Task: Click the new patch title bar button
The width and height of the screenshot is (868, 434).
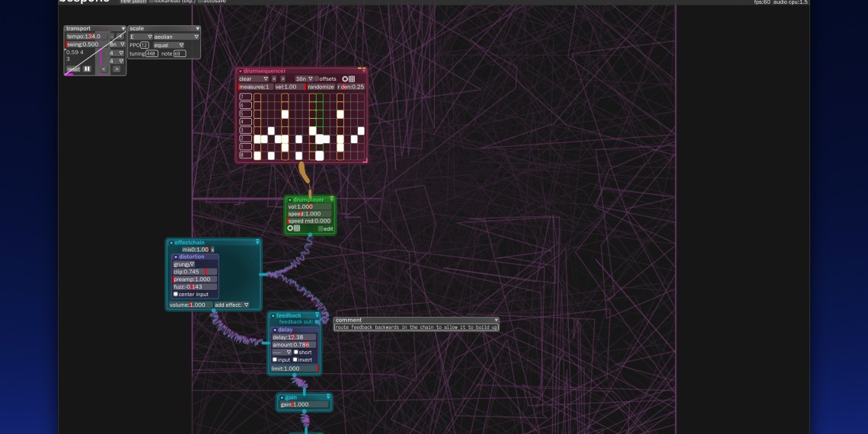Action: coord(132,2)
